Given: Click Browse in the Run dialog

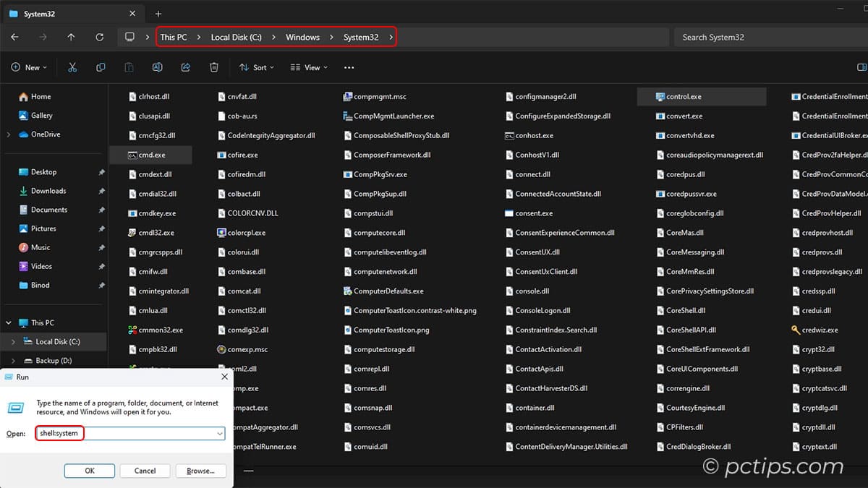Looking at the screenshot, I should pos(200,471).
